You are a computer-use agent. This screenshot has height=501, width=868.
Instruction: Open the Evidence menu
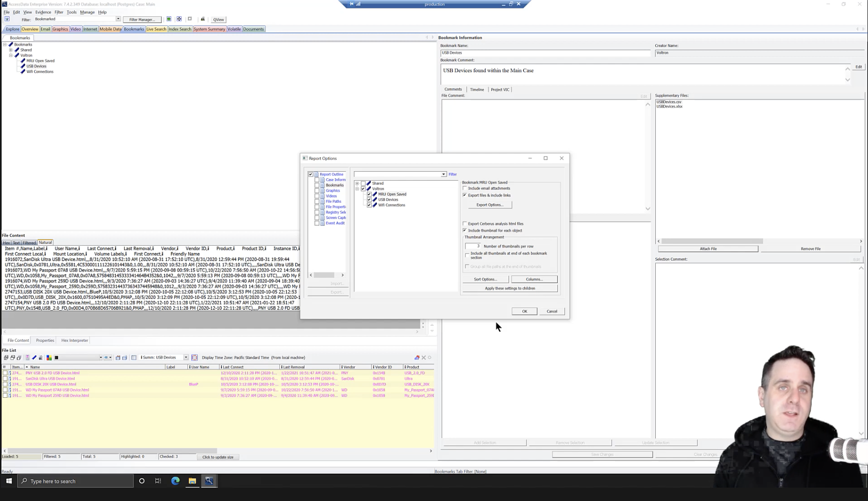tap(43, 12)
